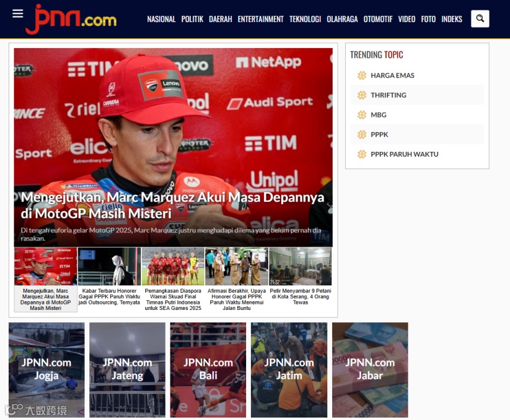This screenshot has width=510, height=420.
Task: Open the INDEKS page
Action: (x=452, y=19)
